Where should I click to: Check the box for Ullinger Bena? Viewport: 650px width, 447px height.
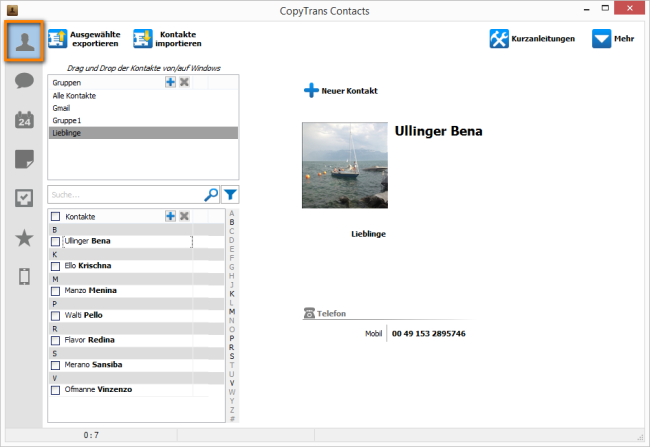55,241
